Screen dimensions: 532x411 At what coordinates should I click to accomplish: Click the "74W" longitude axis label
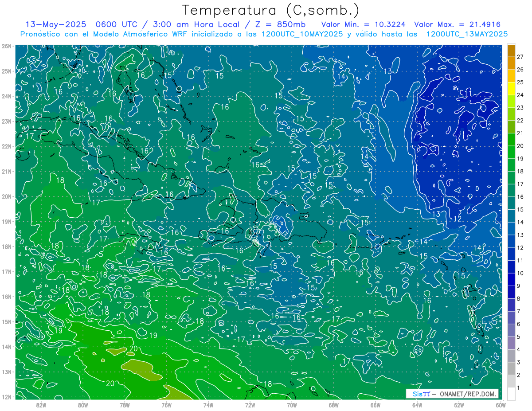(208, 404)
